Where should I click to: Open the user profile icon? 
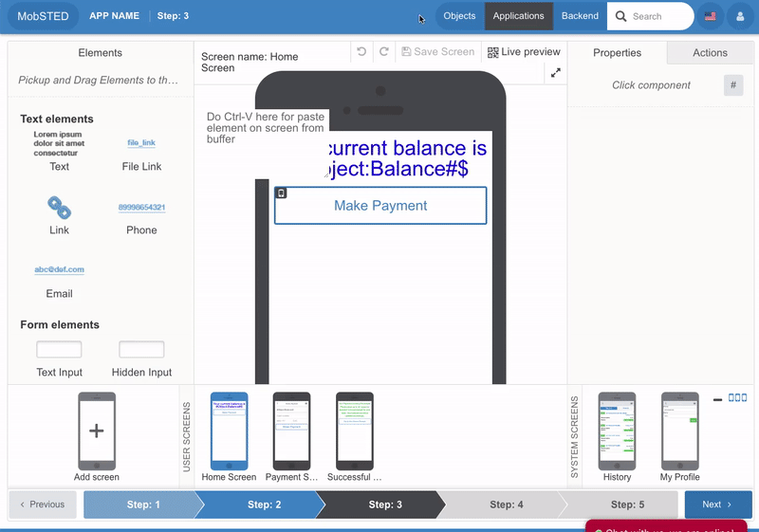[x=740, y=16]
